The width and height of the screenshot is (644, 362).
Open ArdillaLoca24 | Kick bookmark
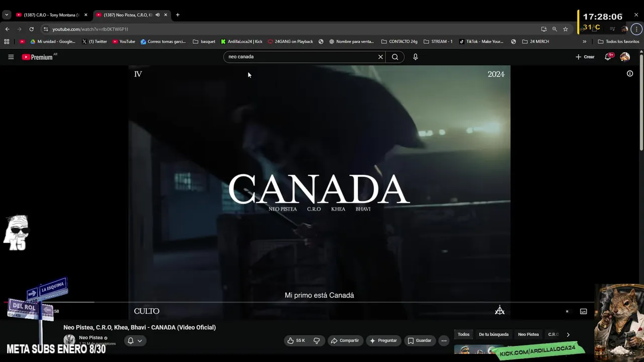click(x=242, y=42)
